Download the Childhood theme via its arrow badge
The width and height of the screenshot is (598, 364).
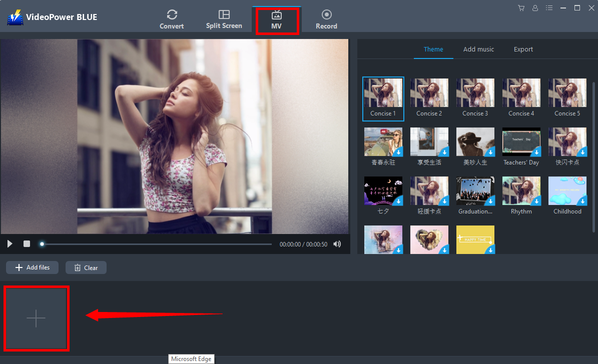pos(582,201)
